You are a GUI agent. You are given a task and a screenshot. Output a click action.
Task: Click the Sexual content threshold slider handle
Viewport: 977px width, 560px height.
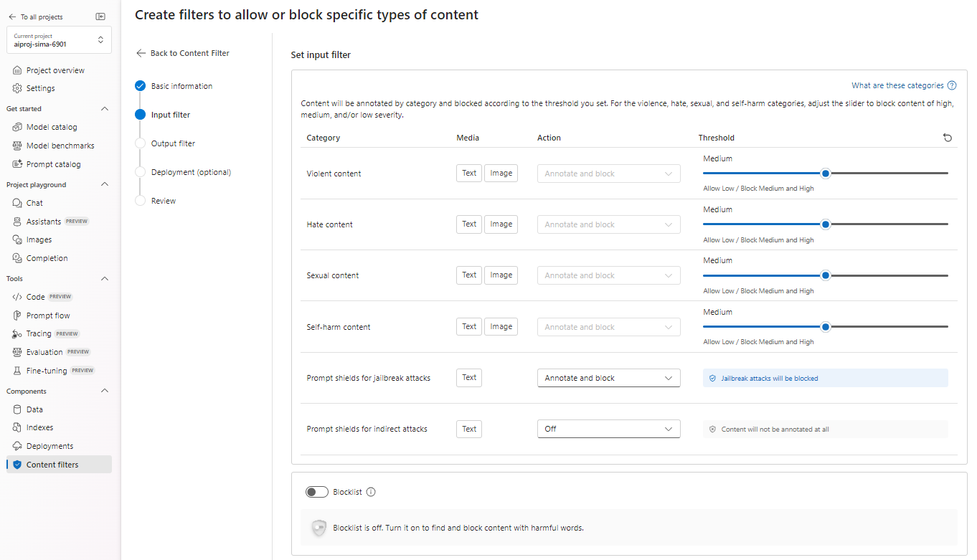click(x=826, y=275)
